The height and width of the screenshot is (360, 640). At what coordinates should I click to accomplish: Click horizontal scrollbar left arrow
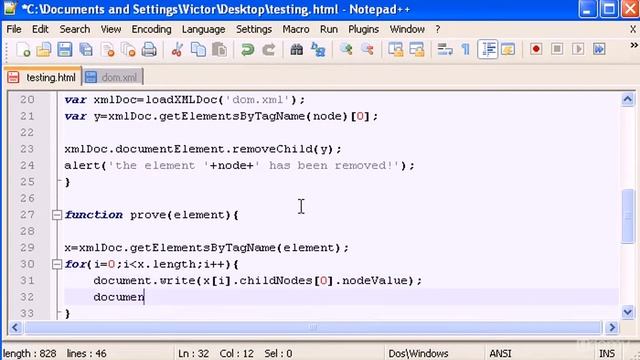[x=15, y=327]
